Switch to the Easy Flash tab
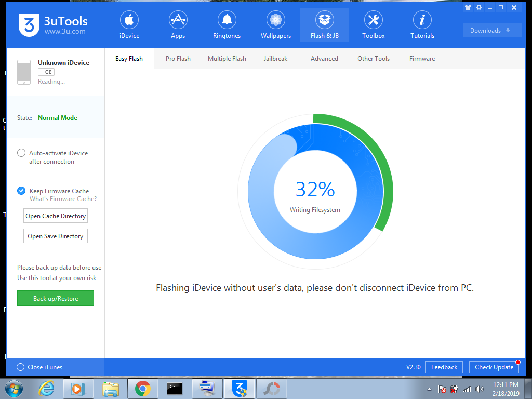The image size is (532, 399). pyautogui.click(x=129, y=59)
